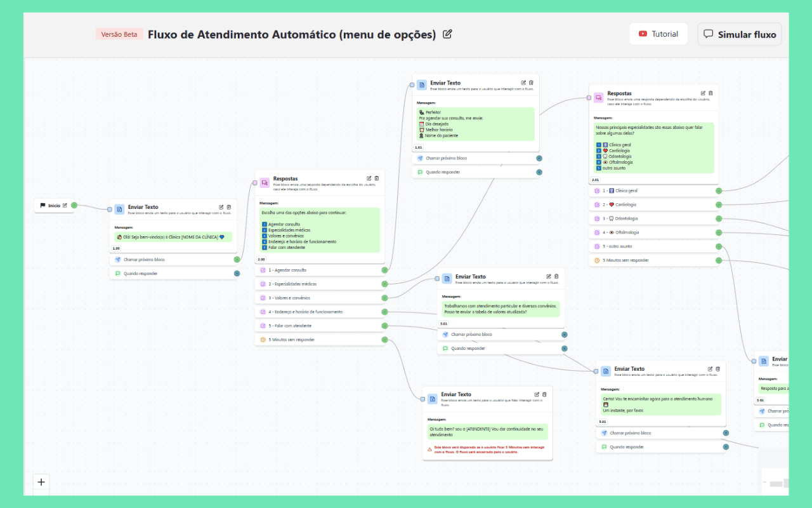Delete the 'Oi tudo bem?' Enviar Texto block
This screenshot has width=812, height=508.
[x=544, y=394]
